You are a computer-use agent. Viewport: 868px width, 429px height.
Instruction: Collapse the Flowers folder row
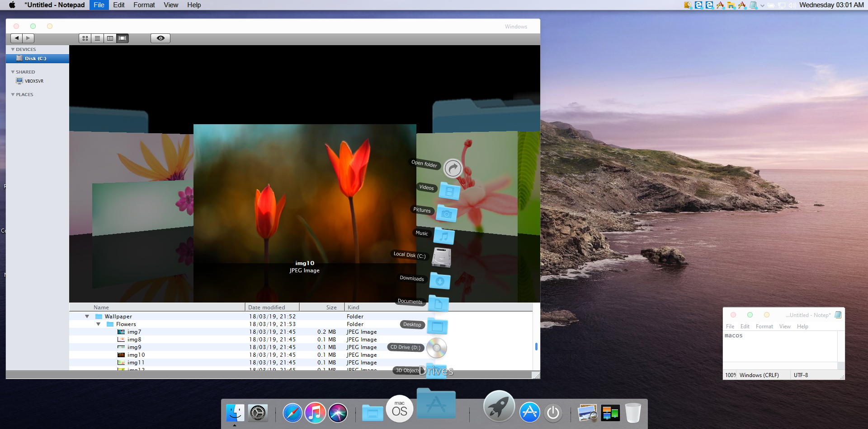point(98,324)
